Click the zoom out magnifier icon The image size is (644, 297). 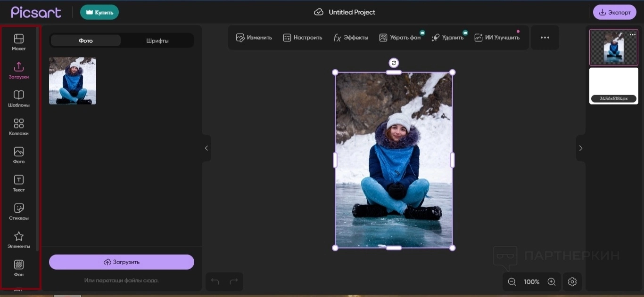[512, 281]
